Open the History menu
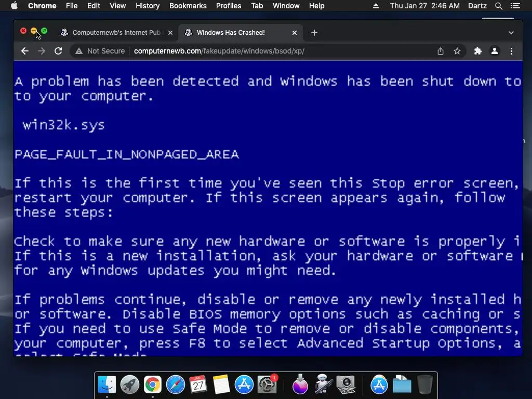Image resolution: width=532 pixels, height=399 pixels. 148,6
